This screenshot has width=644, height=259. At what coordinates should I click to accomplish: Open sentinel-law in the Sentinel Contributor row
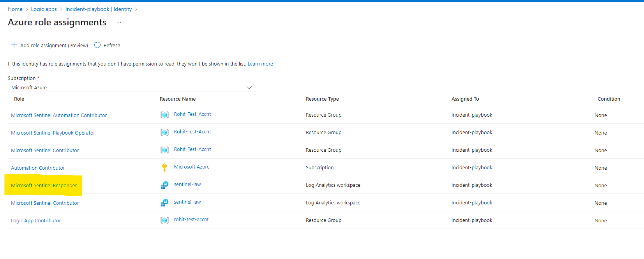pos(187,202)
